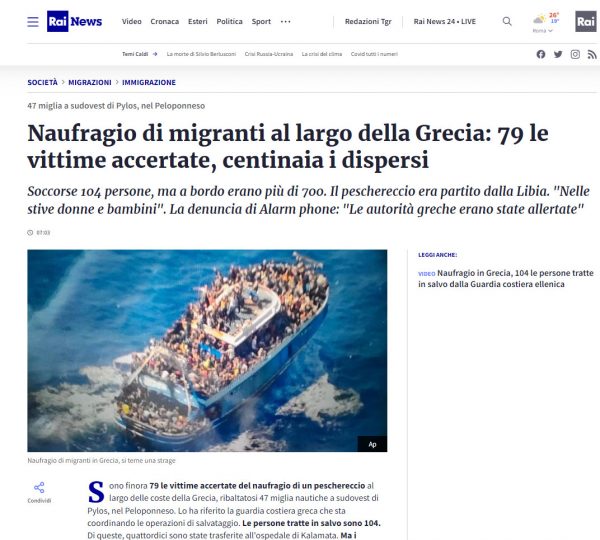Open the Rai News 24 LIVE link
The width and height of the screenshot is (600, 540).
[445, 22]
